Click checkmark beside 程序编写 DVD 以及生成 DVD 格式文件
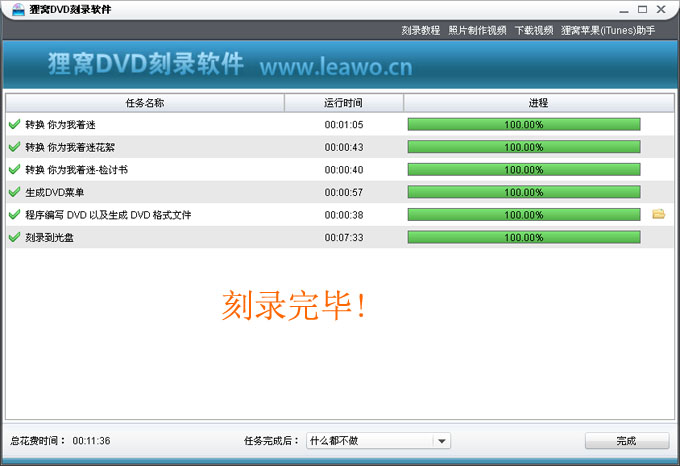Image resolution: width=680 pixels, height=466 pixels. [x=14, y=215]
